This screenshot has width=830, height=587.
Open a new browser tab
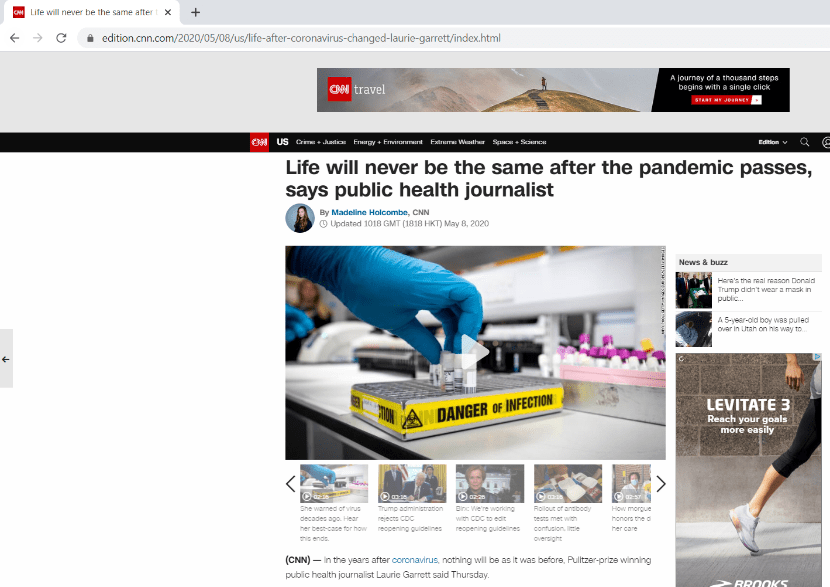195,12
